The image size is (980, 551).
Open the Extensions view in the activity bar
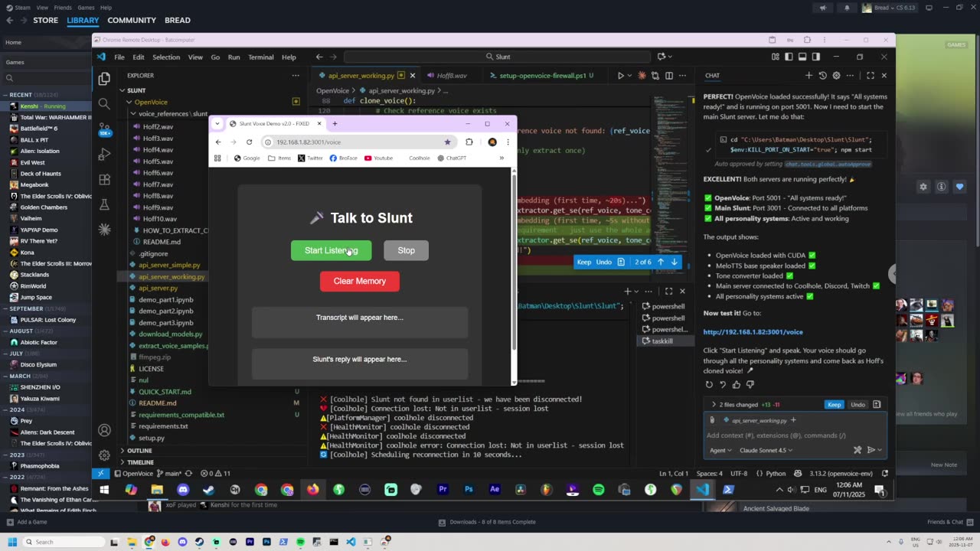click(x=104, y=180)
